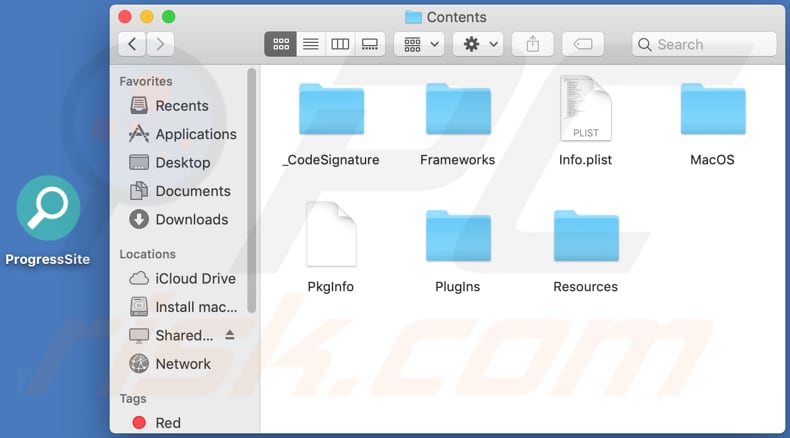Click the Resources name label

(585, 287)
